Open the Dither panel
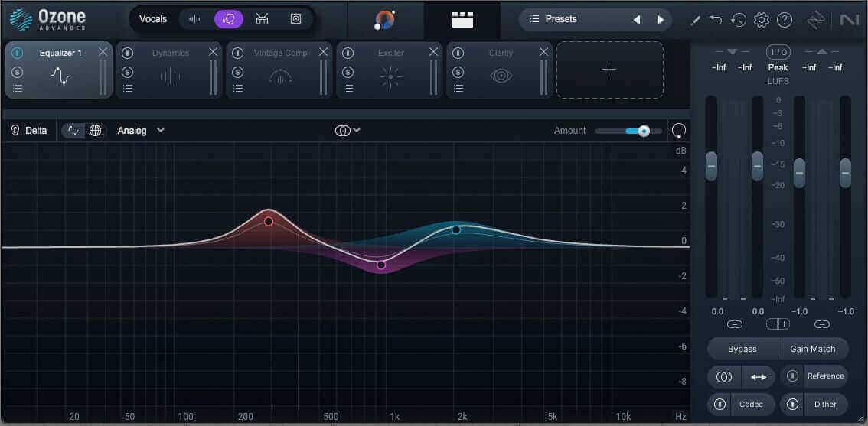Viewport: 868px width, 426px height. [x=825, y=405]
